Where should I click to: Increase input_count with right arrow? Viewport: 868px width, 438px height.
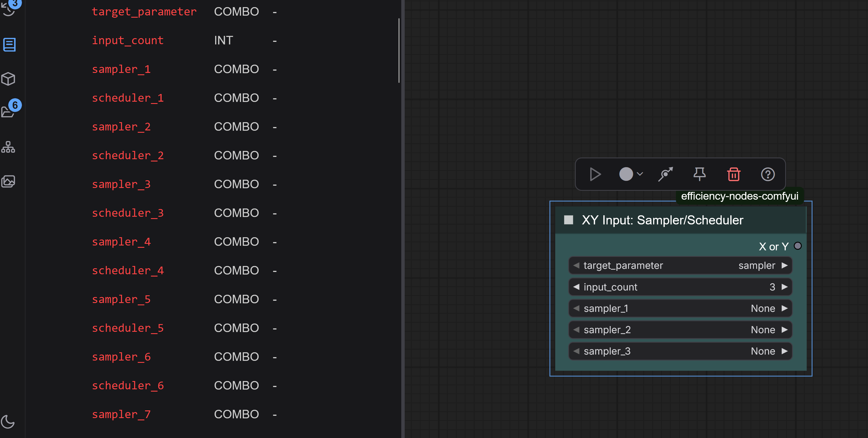click(x=784, y=287)
